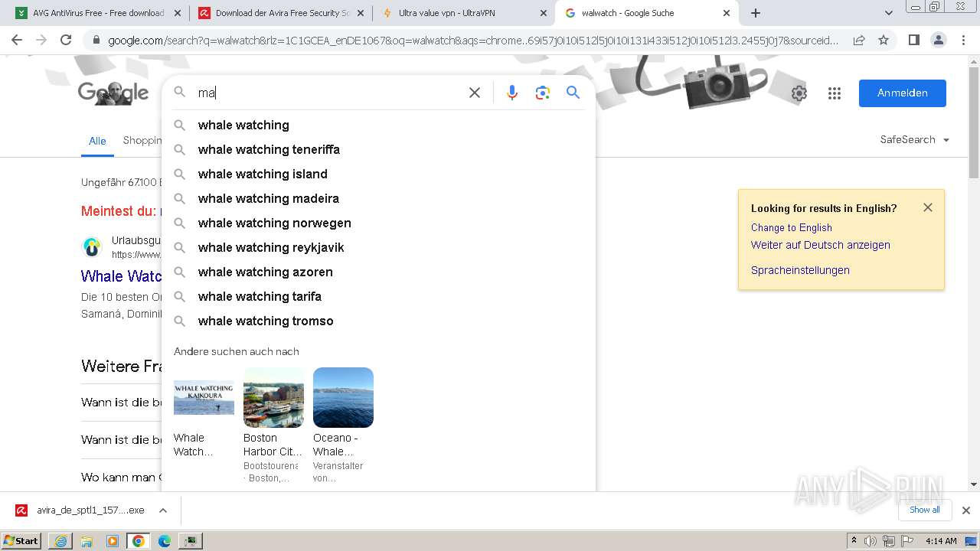Image resolution: width=980 pixels, height=551 pixels.
Task: Click Change to English link
Action: tap(791, 227)
